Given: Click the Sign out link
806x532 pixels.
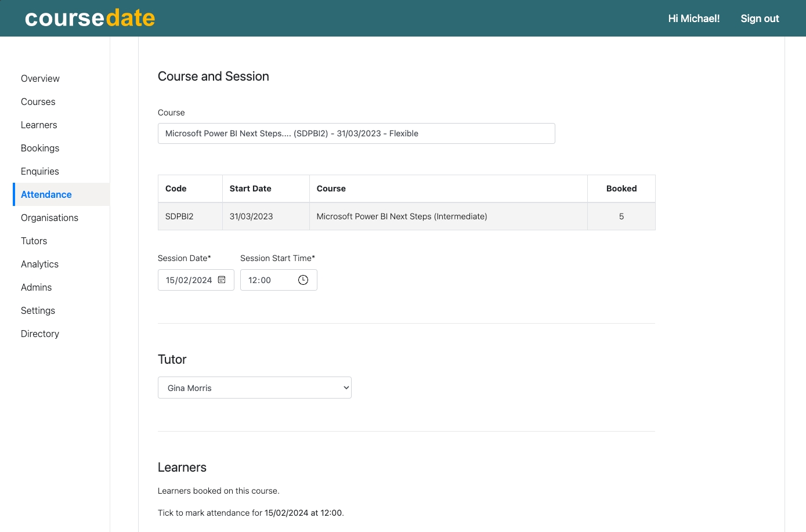Looking at the screenshot, I should 760,19.
